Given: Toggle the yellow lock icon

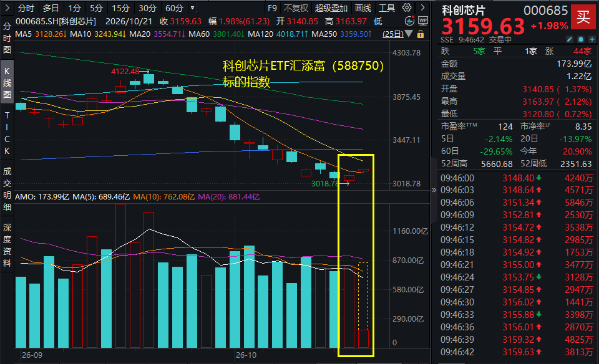Looking at the screenshot, I should (421, 34).
